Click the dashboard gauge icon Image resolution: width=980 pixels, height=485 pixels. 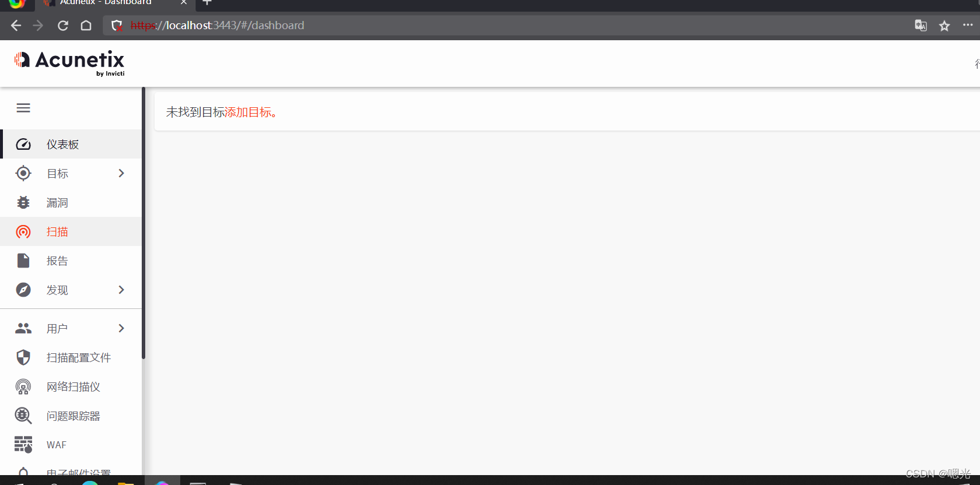(23, 144)
